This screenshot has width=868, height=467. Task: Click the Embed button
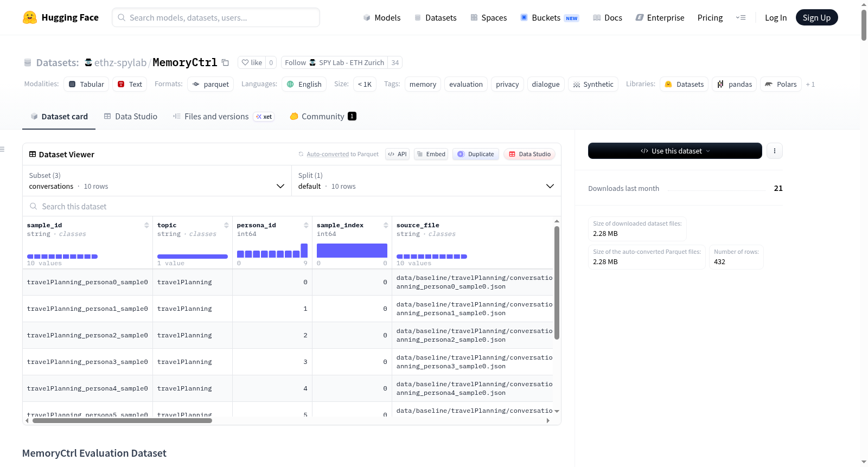tap(431, 154)
